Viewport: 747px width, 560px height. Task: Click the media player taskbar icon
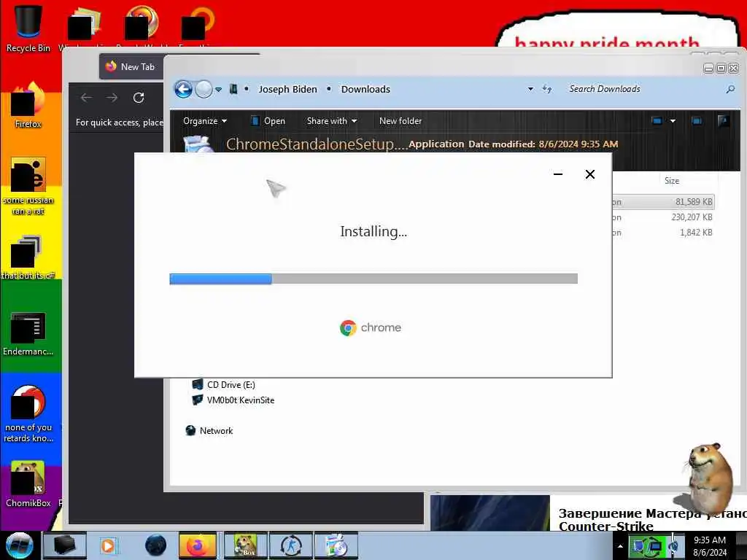tap(108, 545)
